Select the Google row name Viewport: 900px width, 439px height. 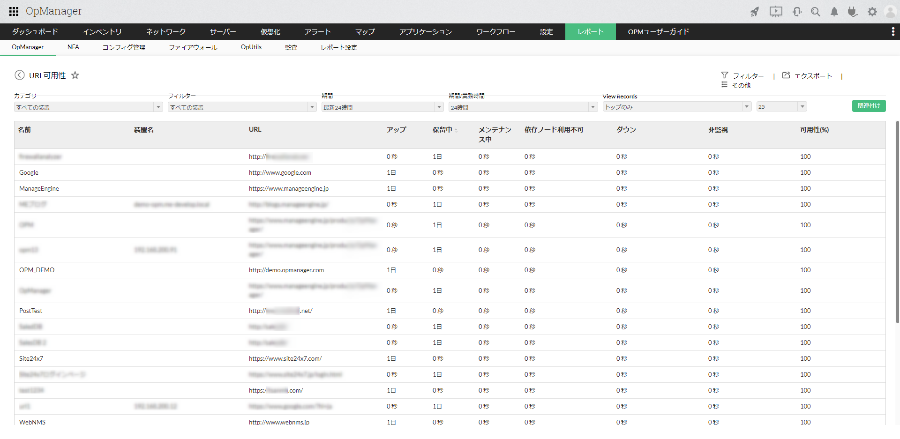tap(28, 172)
